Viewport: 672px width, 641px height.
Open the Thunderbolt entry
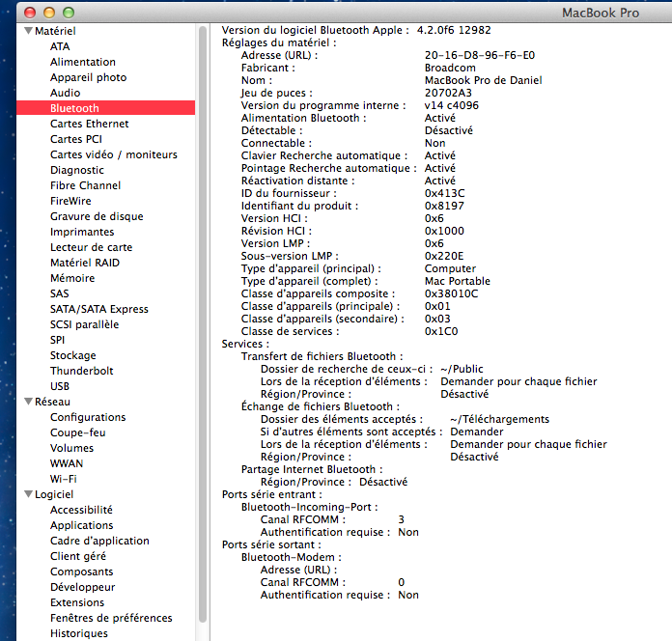tap(81, 371)
